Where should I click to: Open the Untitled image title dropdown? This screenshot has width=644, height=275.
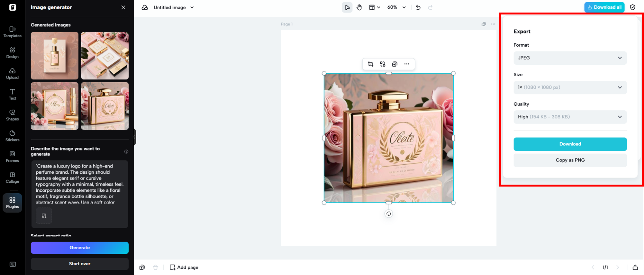[174, 7]
